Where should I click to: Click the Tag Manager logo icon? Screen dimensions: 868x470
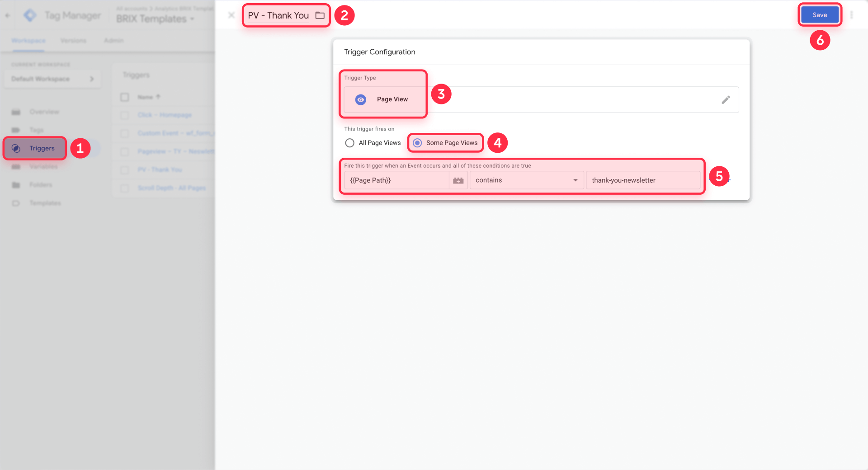(x=30, y=15)
